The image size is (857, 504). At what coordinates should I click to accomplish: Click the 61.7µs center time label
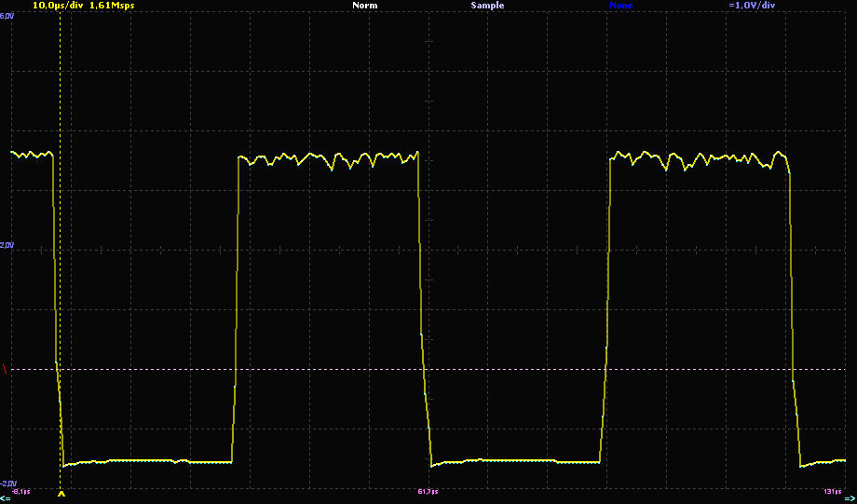[x=428, y=491]
